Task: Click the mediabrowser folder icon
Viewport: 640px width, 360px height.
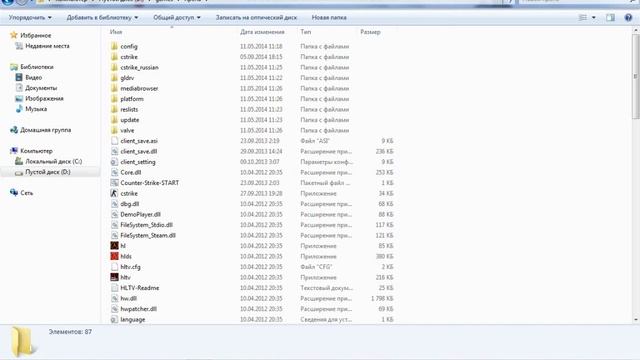Action: pyautogui.click(x=114, y=89)
